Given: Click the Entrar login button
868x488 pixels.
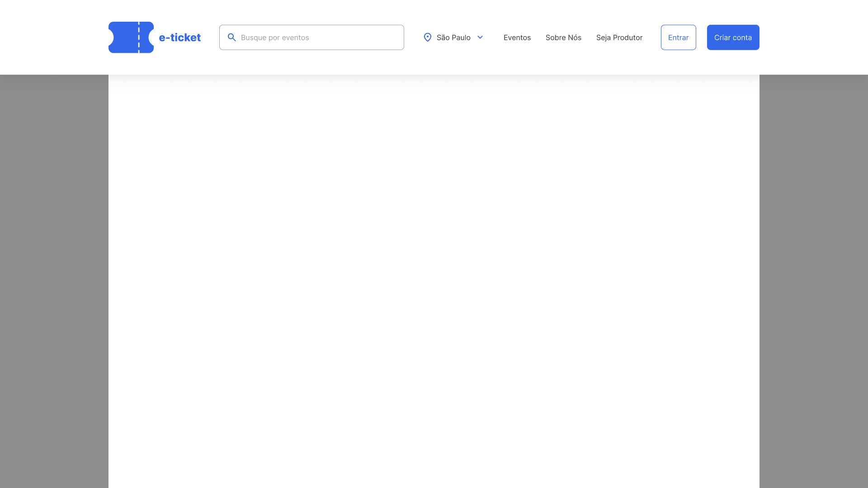Looking at the screenshot, I should point(679,38).
